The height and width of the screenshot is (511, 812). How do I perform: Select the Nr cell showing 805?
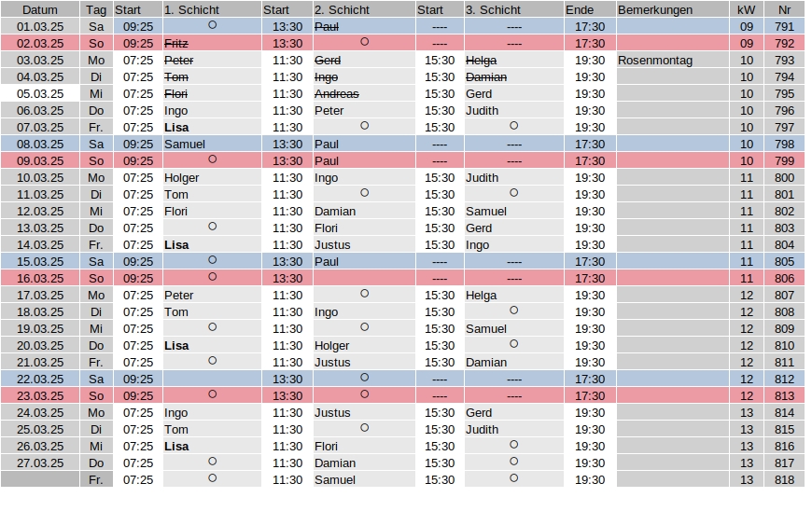[784, 262]
